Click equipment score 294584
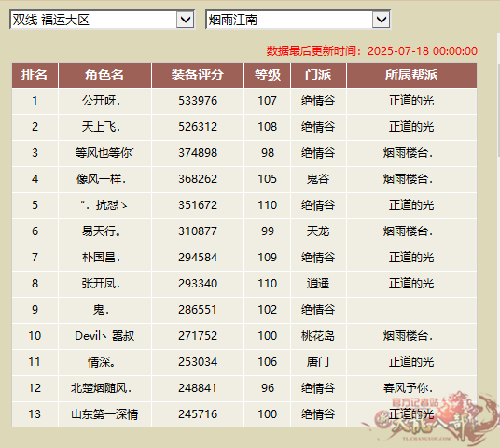Viewport: 500px width, 448px height. [x=198, y=258]
